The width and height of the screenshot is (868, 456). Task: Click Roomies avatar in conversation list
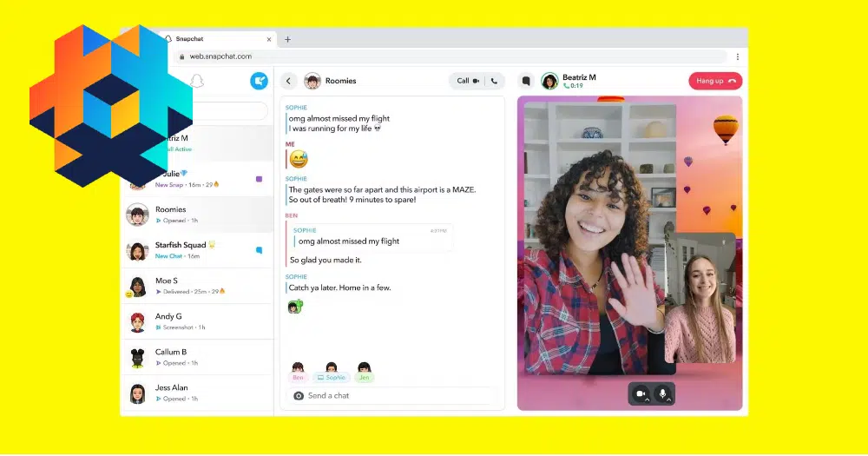pos(137,215)
